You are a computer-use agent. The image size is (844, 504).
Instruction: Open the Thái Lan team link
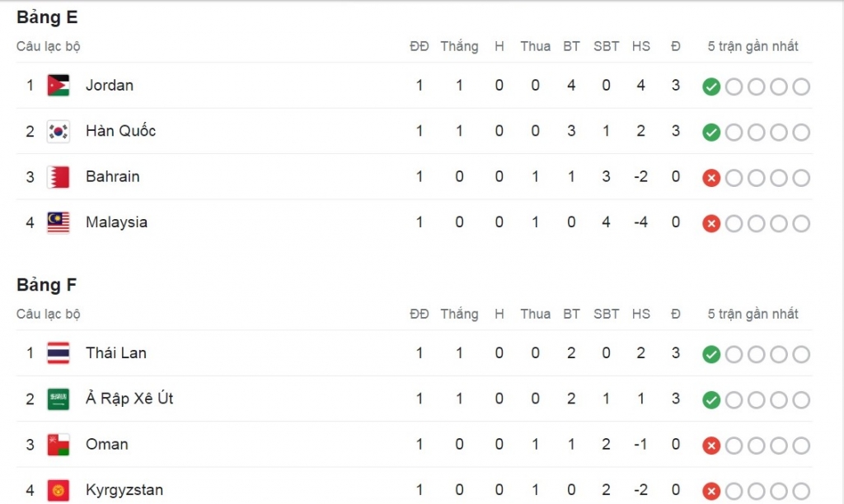pyautogui.click(x=116, y=353)
